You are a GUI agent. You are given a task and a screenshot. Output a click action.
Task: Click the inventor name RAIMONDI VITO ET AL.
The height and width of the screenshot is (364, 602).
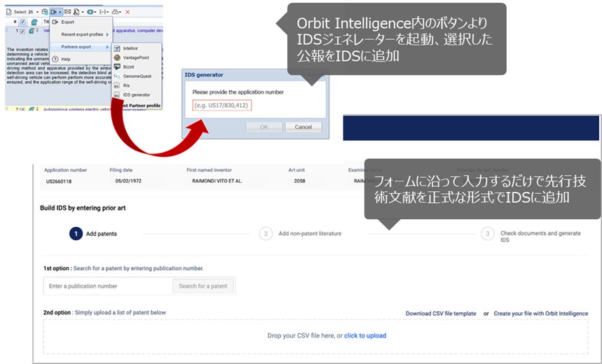(217, 181)
